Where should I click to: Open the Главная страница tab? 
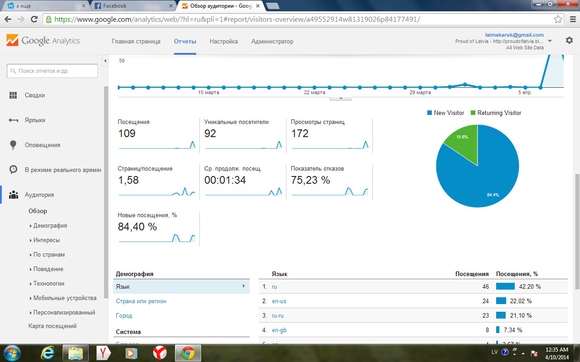[136, 41]
